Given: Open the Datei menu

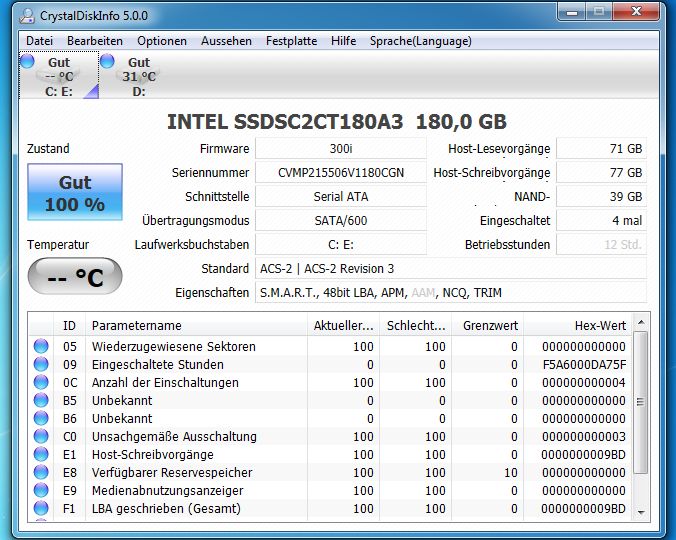Looking at the screenshot, I should [39, 41].
